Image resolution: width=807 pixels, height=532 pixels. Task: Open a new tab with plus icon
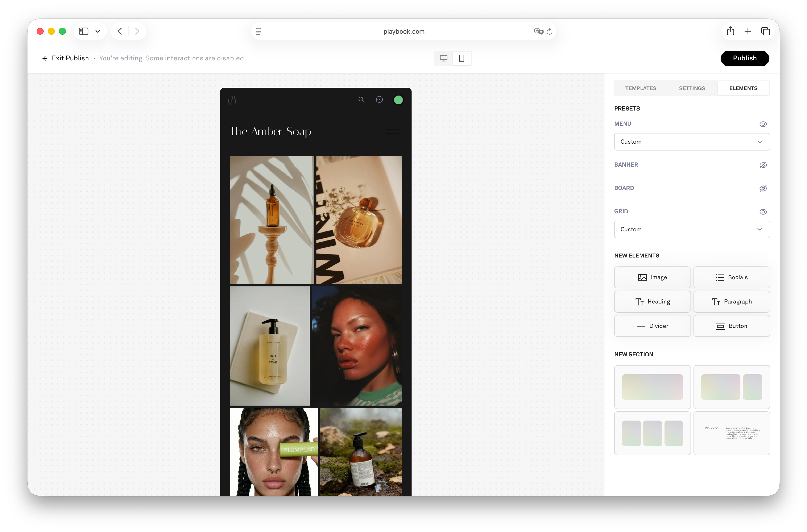(x=748, y=31)
